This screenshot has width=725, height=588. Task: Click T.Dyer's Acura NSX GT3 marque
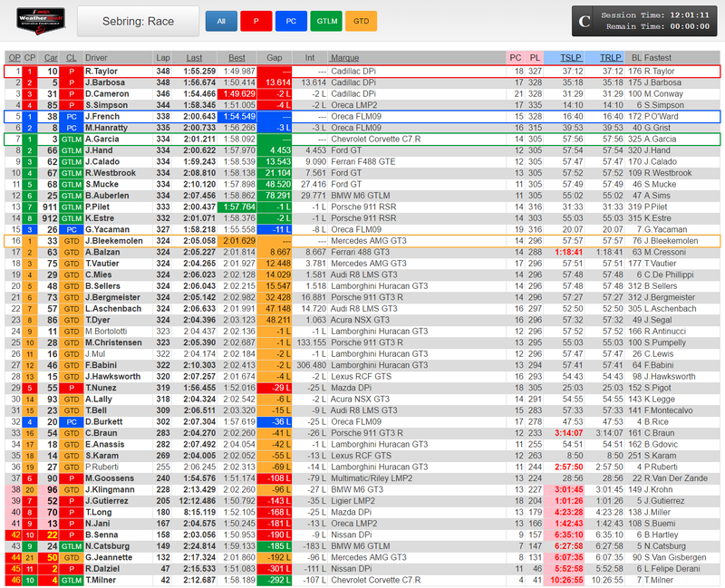pyautogui.click(x=360, y=321)
